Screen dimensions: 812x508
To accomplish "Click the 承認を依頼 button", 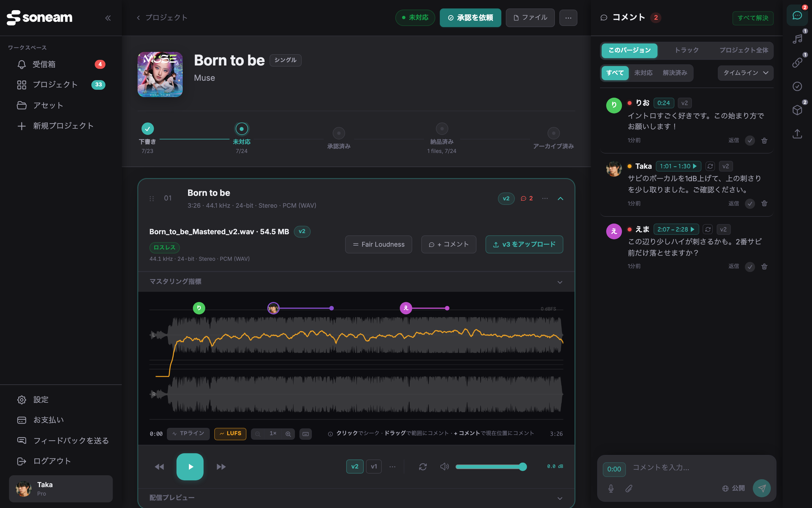I will pos(470,18).
